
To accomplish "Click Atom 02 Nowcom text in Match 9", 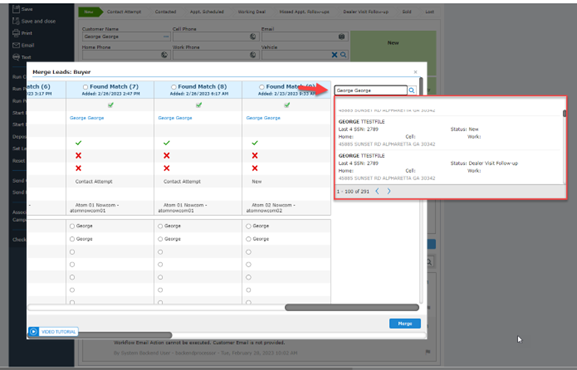I will pos(271,208).
